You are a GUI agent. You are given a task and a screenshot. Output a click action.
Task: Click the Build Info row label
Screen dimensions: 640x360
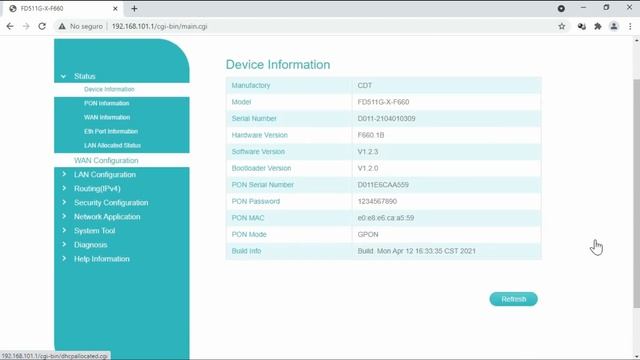[x=246, y=251]
